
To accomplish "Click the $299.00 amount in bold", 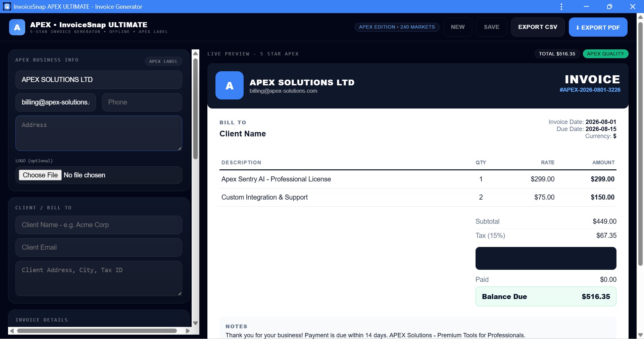I will coord(602,179).
